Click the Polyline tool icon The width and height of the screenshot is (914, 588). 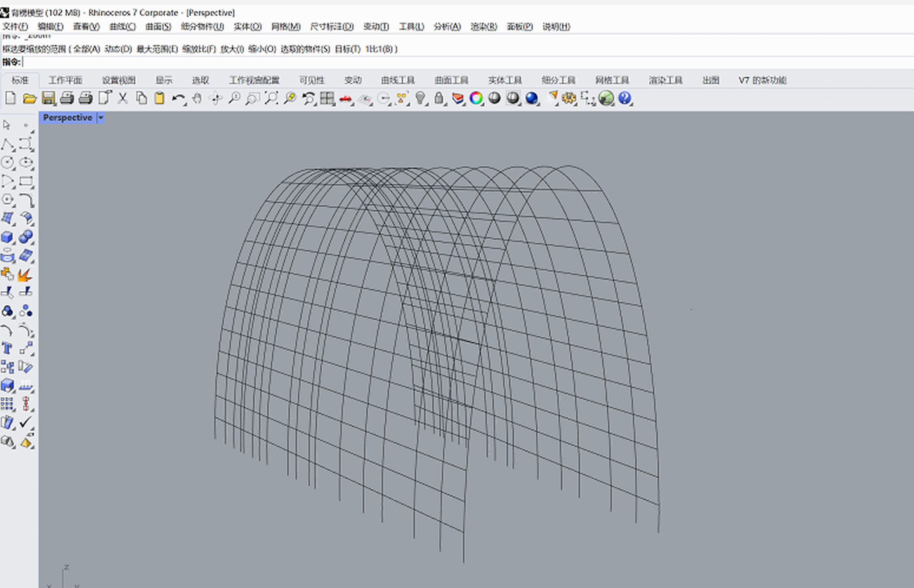coord(7,144)
